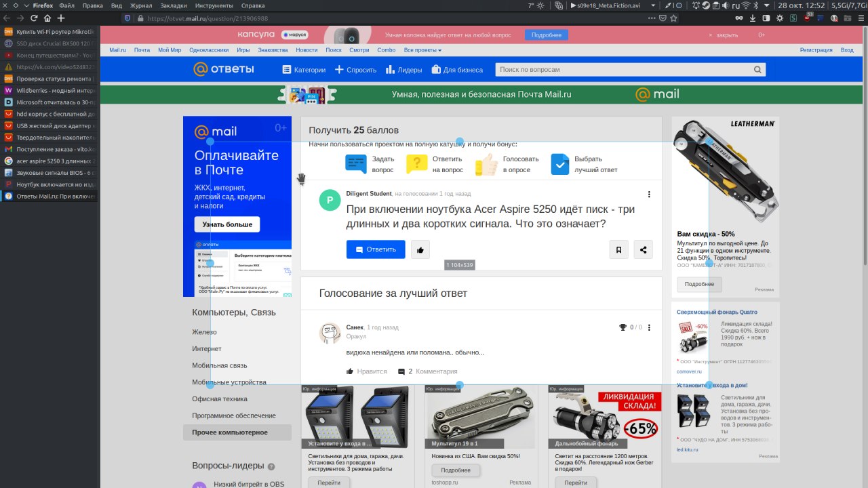Select 'Прочее компьютерное' category
This screenshot has height=488, width=868.
[237, 432]
